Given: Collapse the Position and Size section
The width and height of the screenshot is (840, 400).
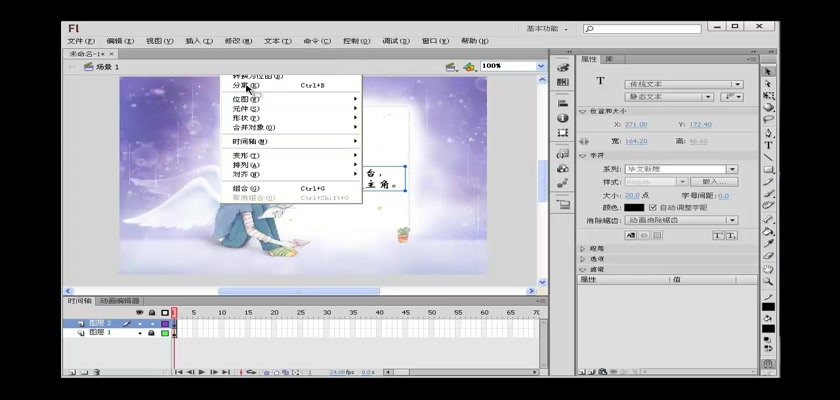Looking at the screenshot, I should click(x=583, y=111).
